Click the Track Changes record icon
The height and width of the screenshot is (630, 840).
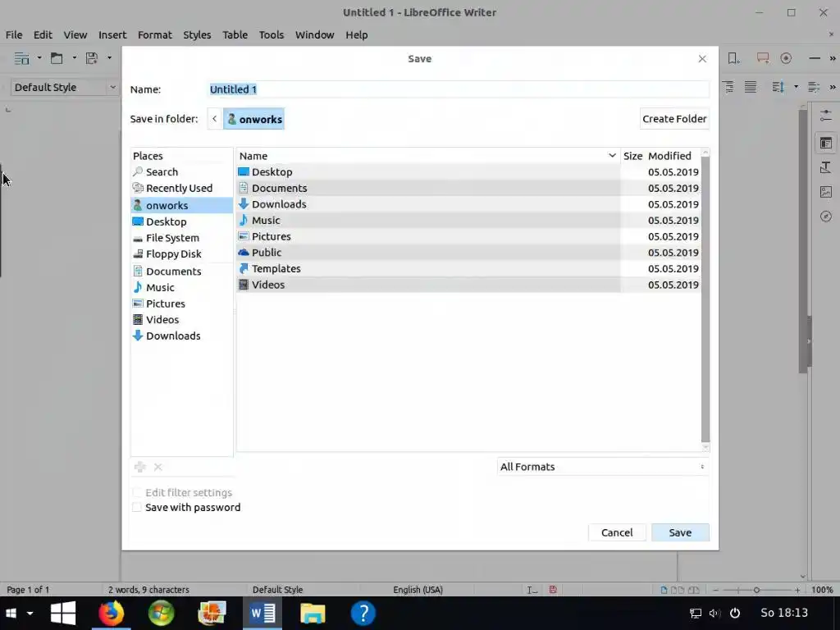pos(786,58)
